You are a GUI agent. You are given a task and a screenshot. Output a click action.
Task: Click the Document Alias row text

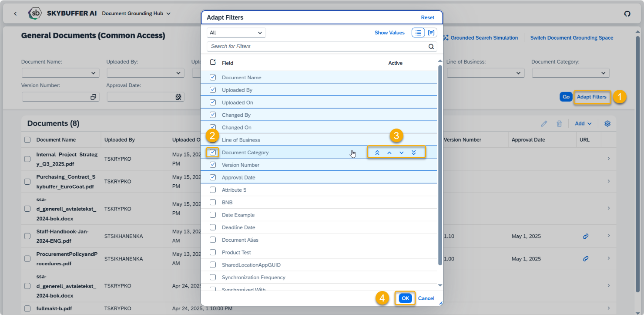coord(240,240)
